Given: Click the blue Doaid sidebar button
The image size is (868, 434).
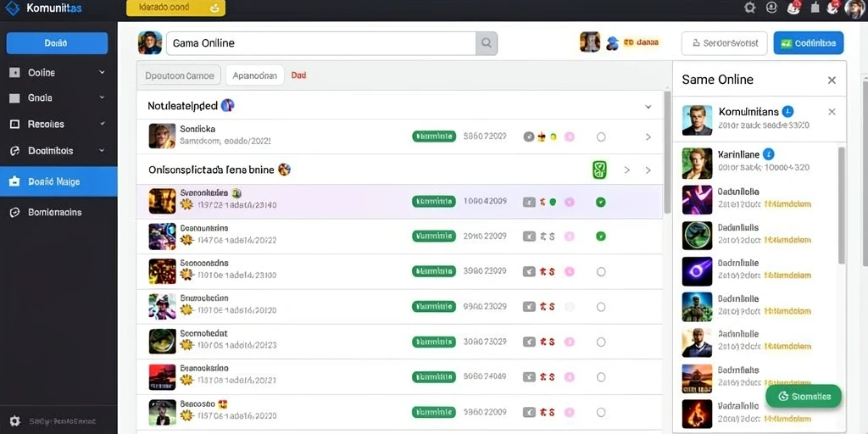Looking at the screenshot, I should 57,43.
